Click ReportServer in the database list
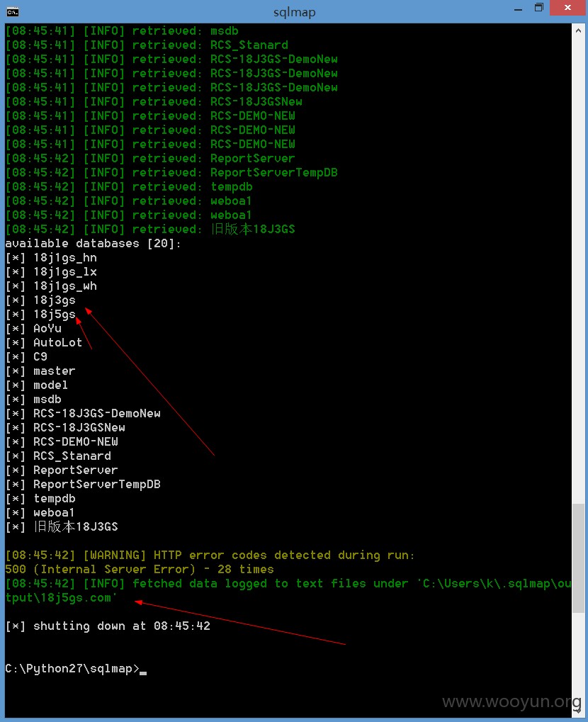This screenshot has width=588, height=722. tap(76, 470)
